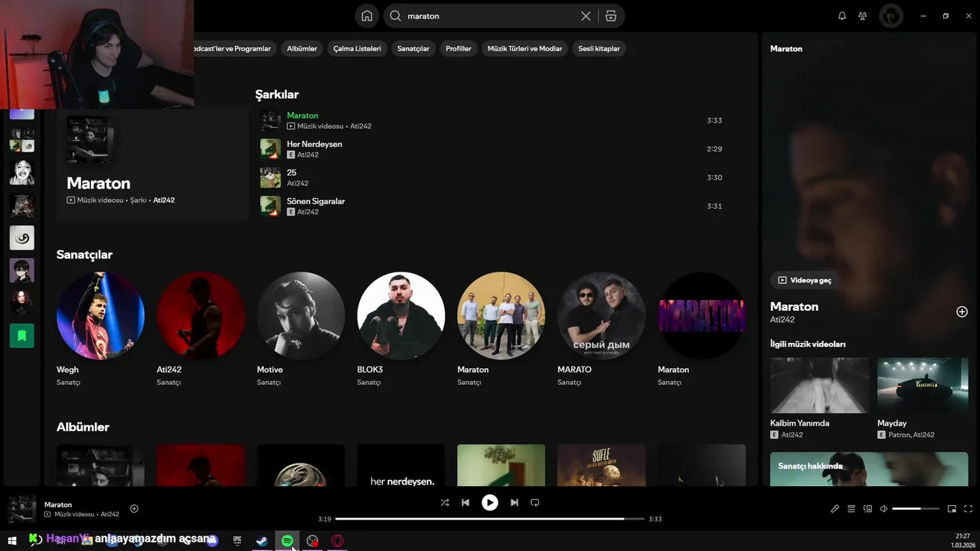
Task: Add now-playing Maraton to Liked Songs
Action: click(135, 509)
